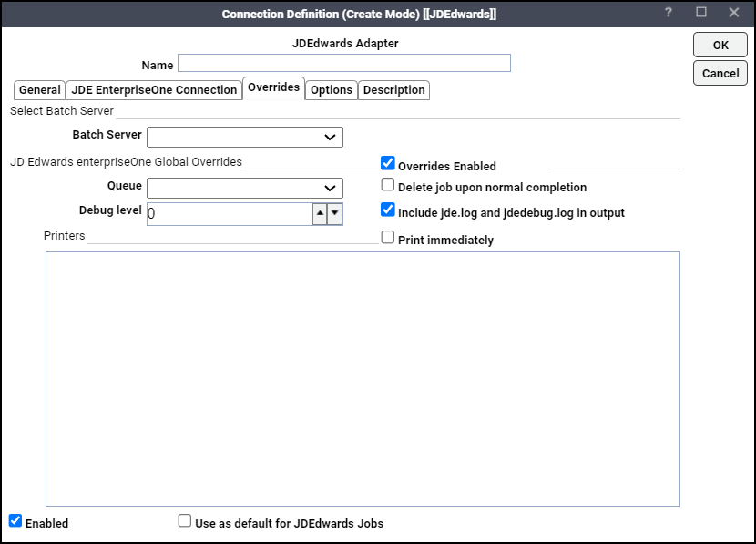This screenshot has height=544, width=756.
Task: Open the Queue dropdown list
Action: point(245,188)
